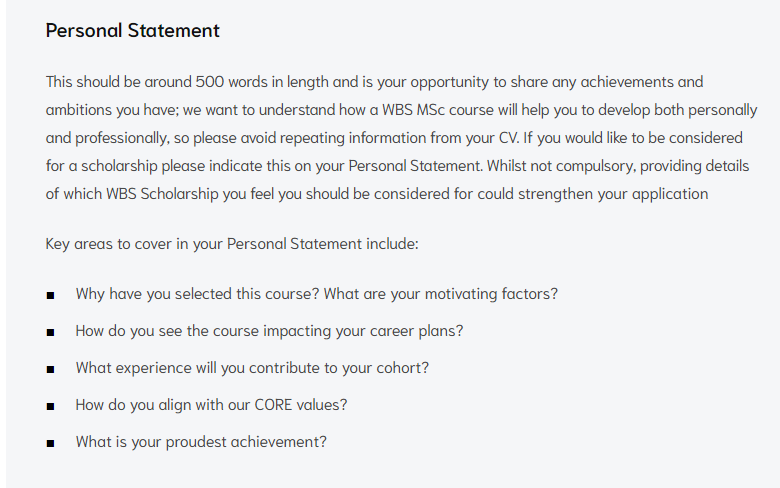Screen dimensions: 780x488
Task: Click 'Key areas to cover' intro sentence
Action: (232, 244)
